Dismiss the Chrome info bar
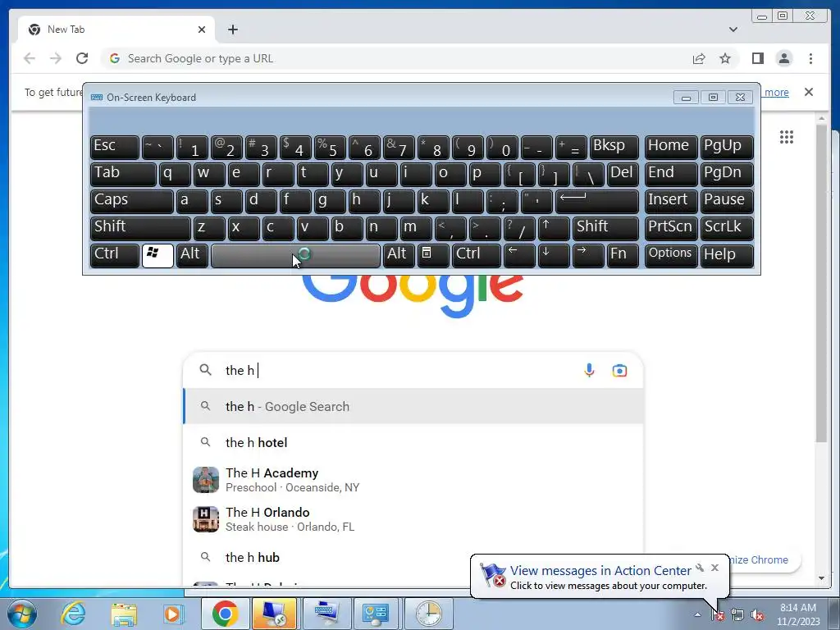The image size is (840, 630). click(808, 92)
